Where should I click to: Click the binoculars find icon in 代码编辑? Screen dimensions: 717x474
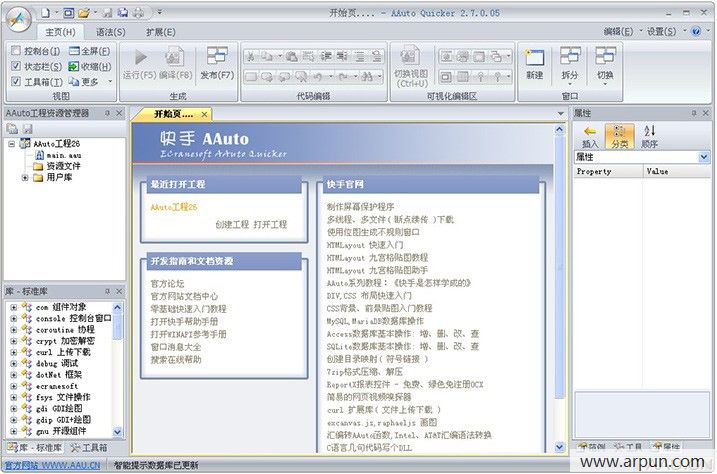click(367, 76)
